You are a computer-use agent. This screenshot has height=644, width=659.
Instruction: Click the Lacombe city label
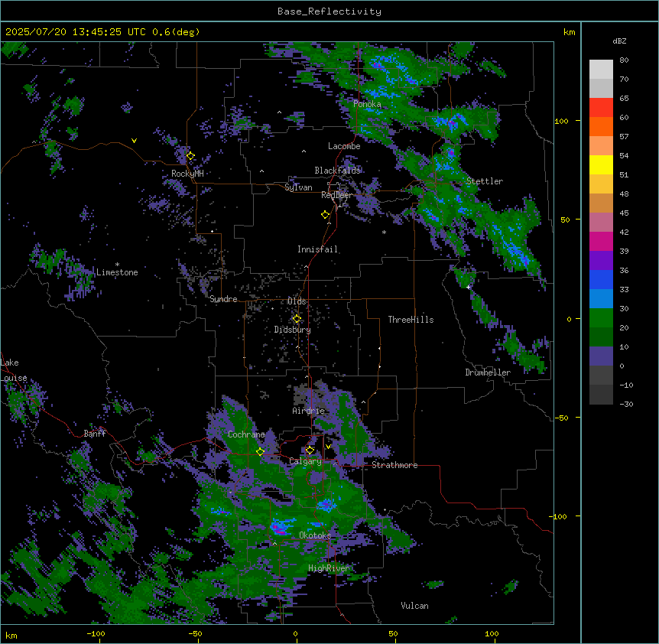click(344, 146)
